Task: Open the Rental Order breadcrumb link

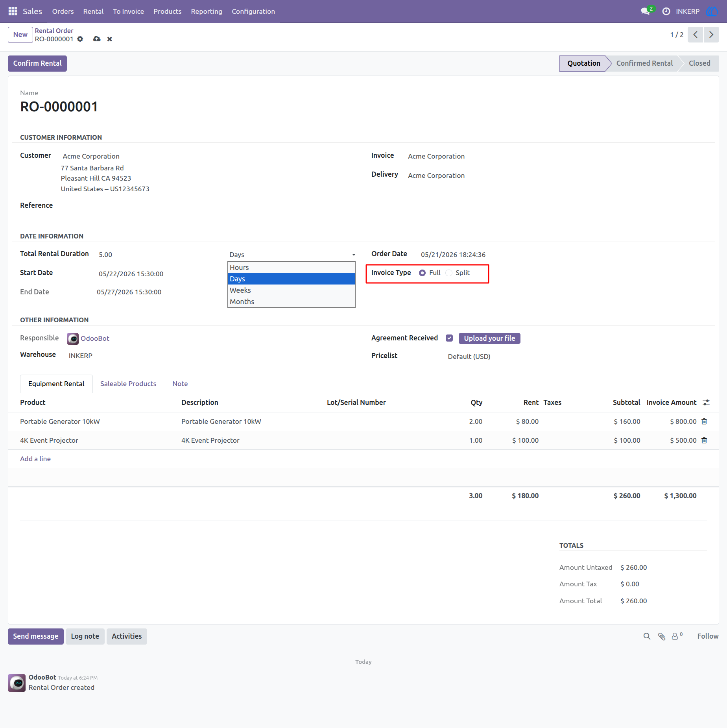Action: (54, 31)
